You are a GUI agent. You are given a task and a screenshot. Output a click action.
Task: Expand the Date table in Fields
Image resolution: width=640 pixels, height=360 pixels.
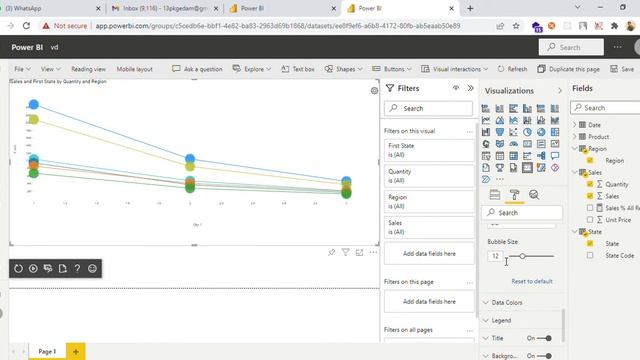[575, 124]
